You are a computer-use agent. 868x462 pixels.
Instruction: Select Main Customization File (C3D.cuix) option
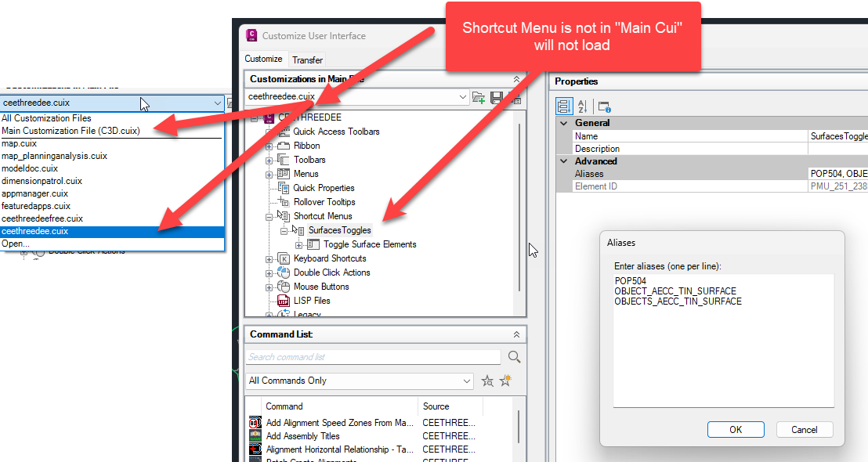pyautogui.click(x=112, y=131)
